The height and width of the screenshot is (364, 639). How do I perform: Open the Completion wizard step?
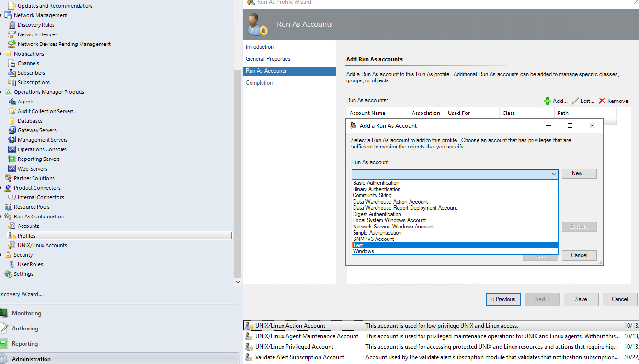pos(259,83)
